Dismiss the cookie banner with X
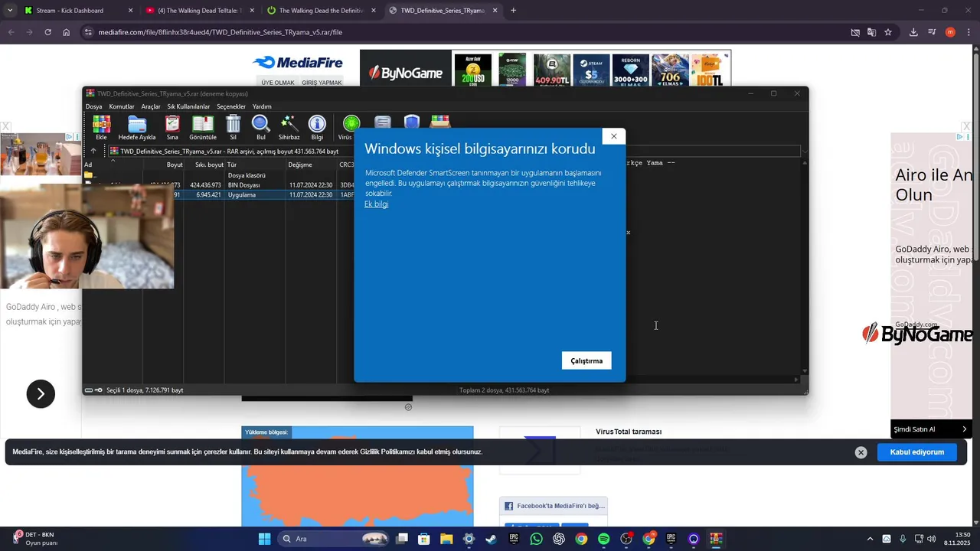 (861, 452)
